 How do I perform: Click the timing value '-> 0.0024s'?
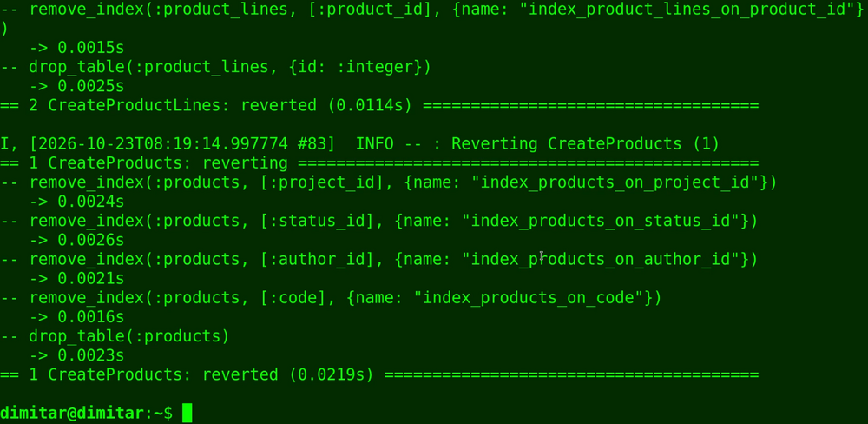coord(77,202)
